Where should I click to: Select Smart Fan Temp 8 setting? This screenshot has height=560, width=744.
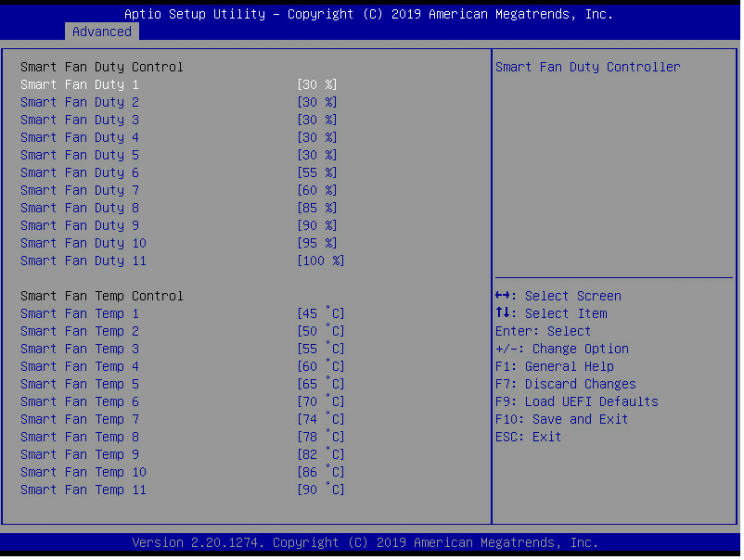(80, 437)
